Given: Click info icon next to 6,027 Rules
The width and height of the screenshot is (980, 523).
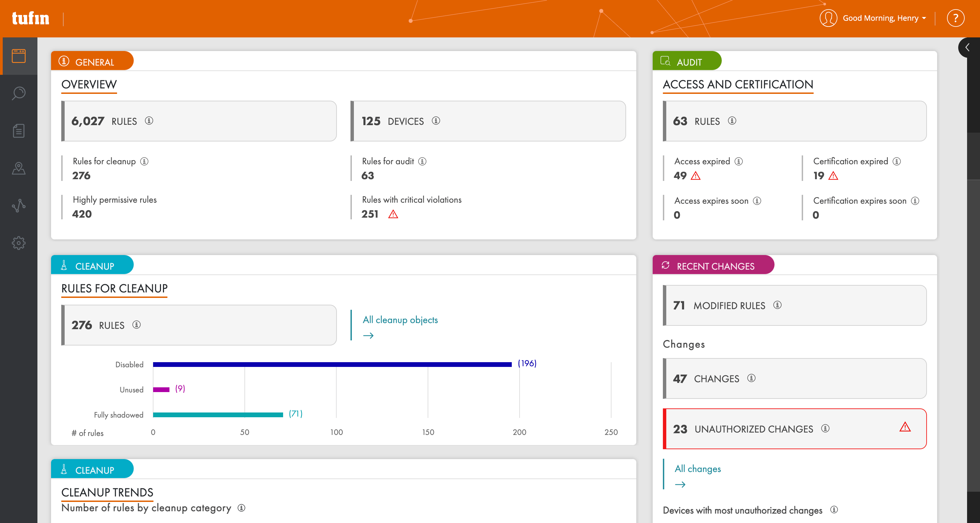Looking at the screenshot, I should 149,121.
